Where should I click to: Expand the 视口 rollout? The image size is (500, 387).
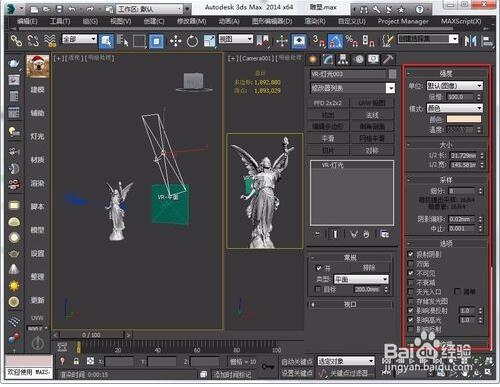tap(350, 304)
